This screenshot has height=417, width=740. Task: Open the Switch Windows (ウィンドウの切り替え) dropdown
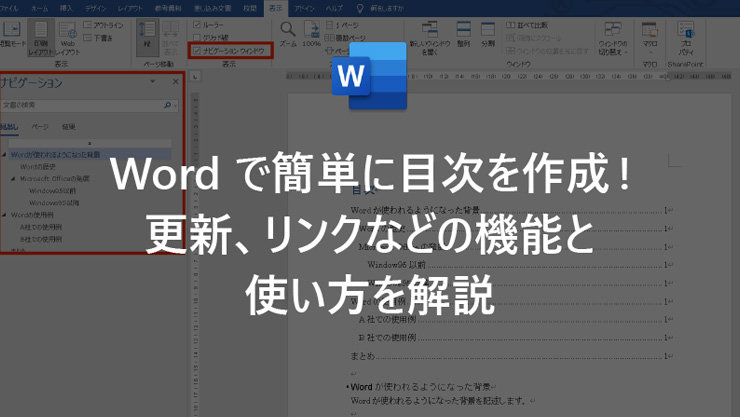[x=613, y=38]
